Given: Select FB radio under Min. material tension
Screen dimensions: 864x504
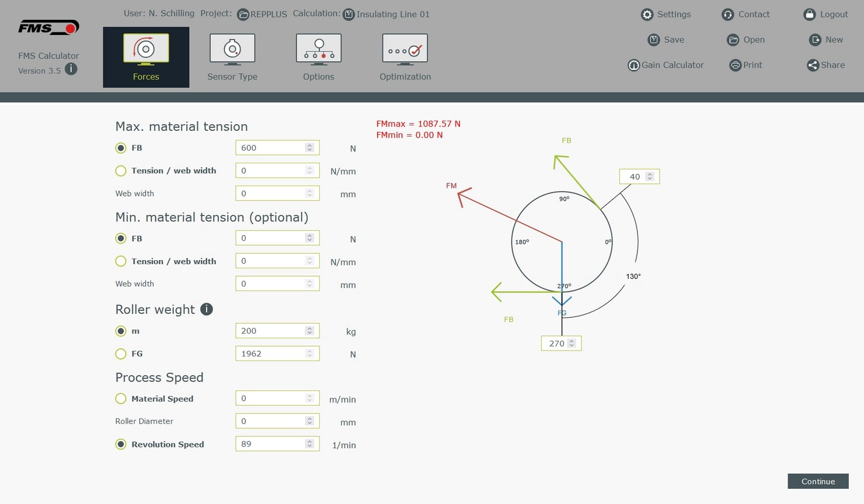Looking at the screenshot, I should [x=121, y=239].
